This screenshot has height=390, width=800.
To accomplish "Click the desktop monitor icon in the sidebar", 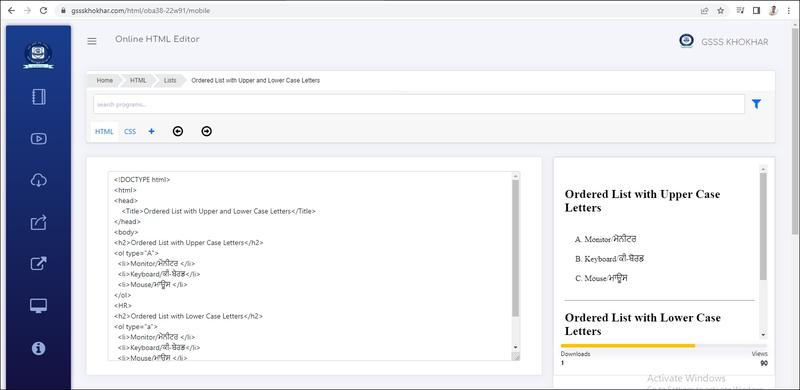I will tap(39, 305).
